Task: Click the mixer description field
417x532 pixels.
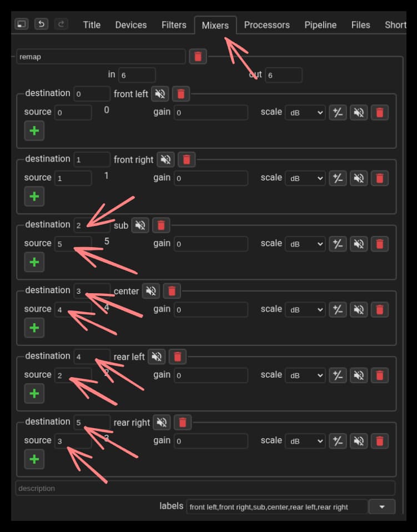Action: tap(205, 488)
